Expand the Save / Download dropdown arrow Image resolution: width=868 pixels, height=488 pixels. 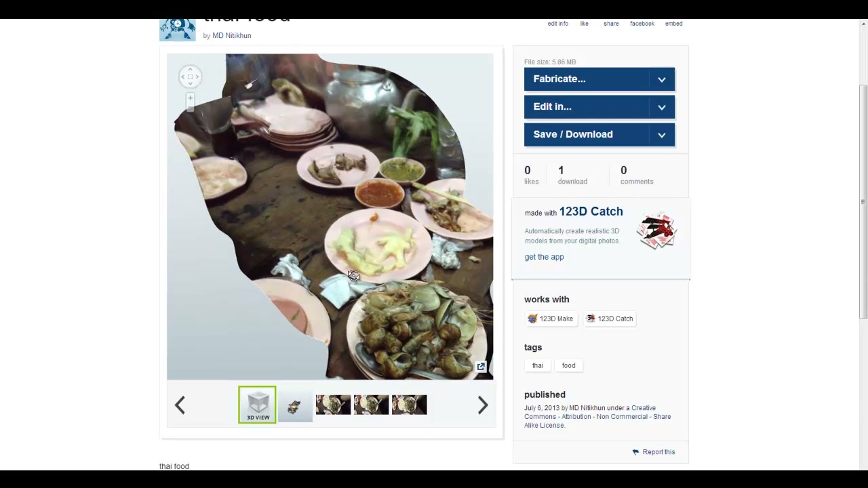tap(662, 135)
